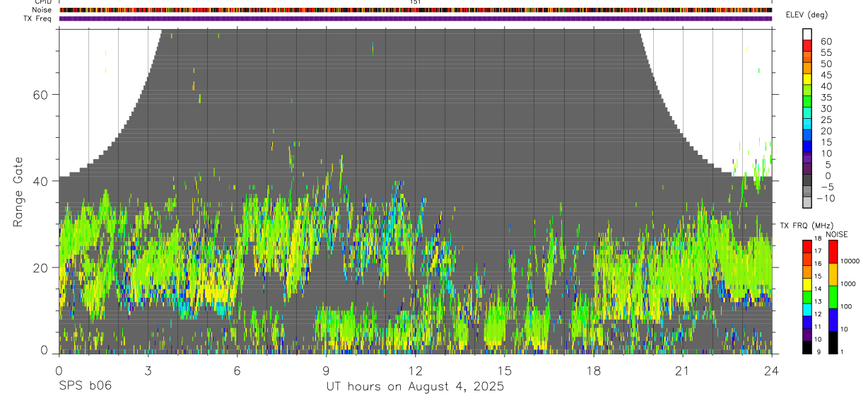Click the 60 tick on Range Gate axis

click(x=41, y=94)
